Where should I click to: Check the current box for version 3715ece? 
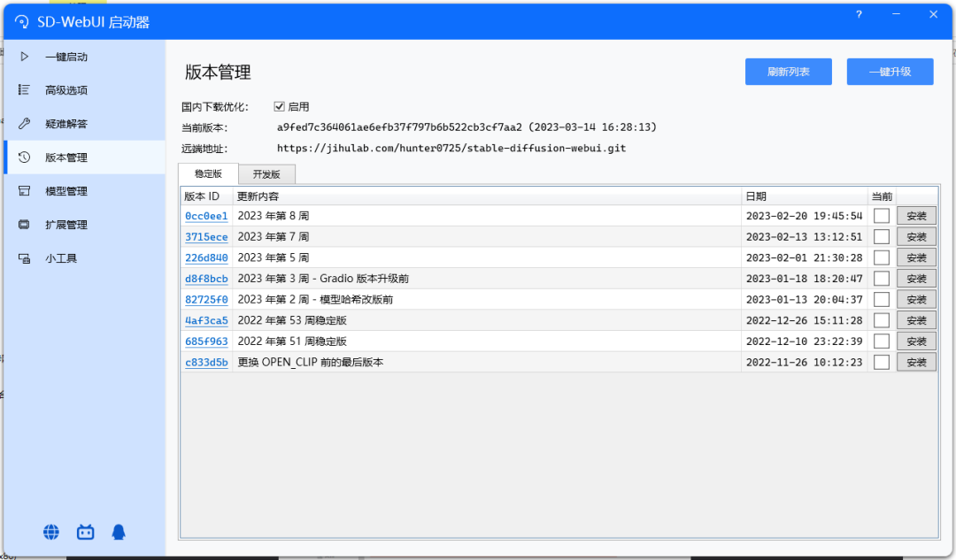click(882, 236)
